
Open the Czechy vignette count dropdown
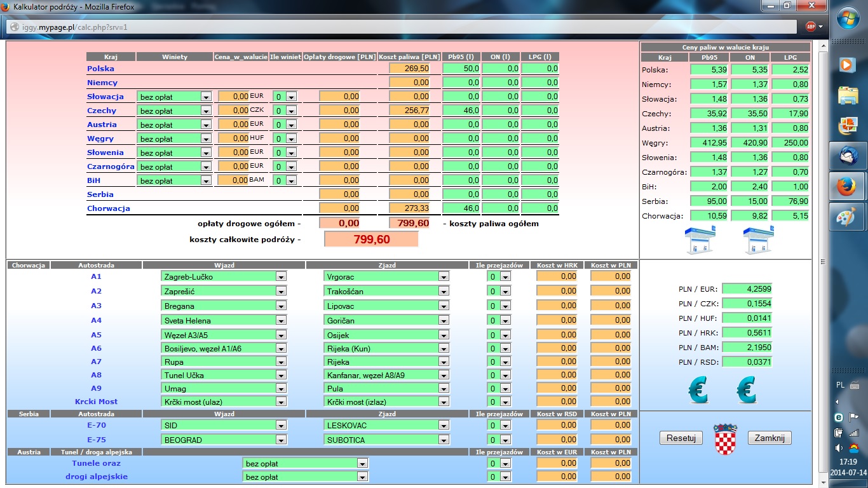click(x=291, y=111)
